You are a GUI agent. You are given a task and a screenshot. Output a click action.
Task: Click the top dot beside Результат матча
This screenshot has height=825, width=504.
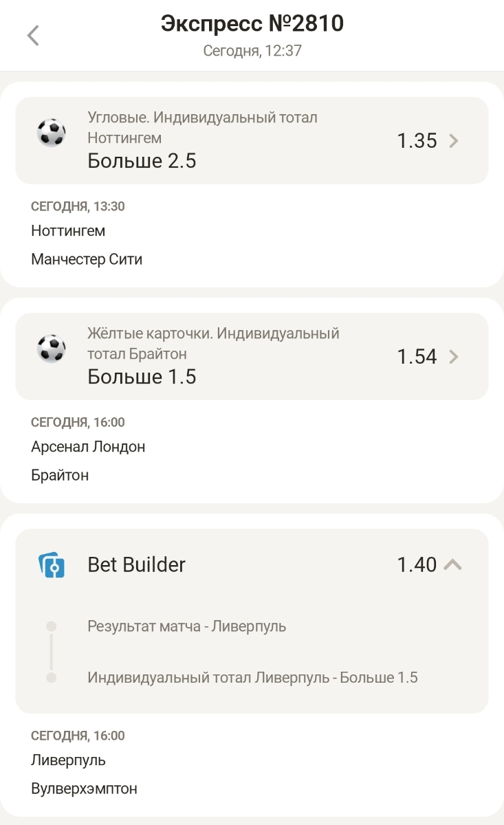click(51, 626)
